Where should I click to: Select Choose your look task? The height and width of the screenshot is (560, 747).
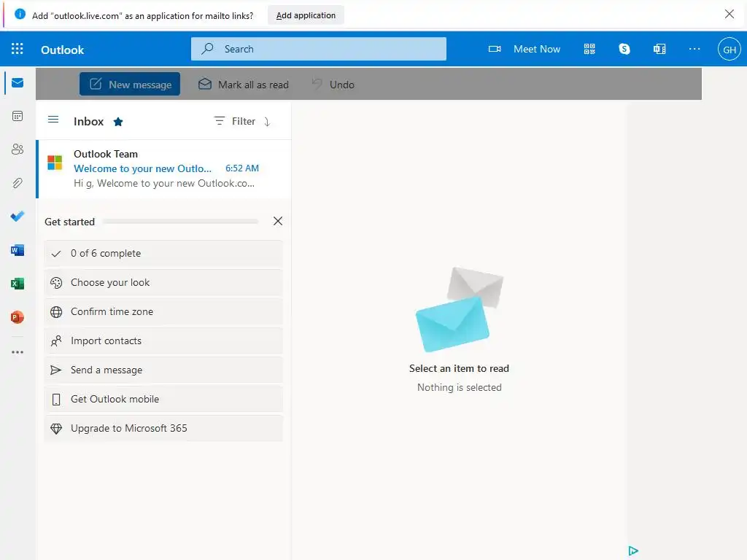[163, 283]
